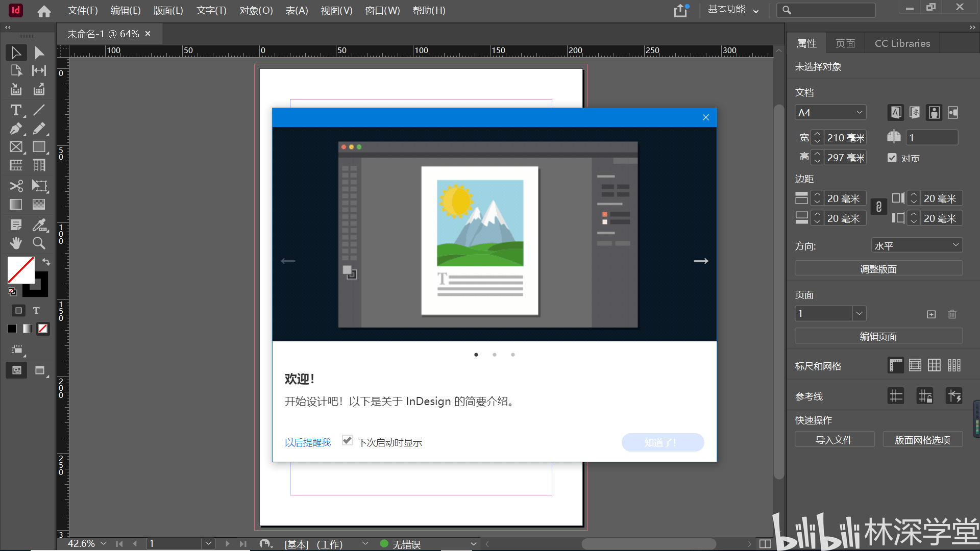Click the Home icon in top bar
Screen dimensions: 980x551
coord(44,11)
